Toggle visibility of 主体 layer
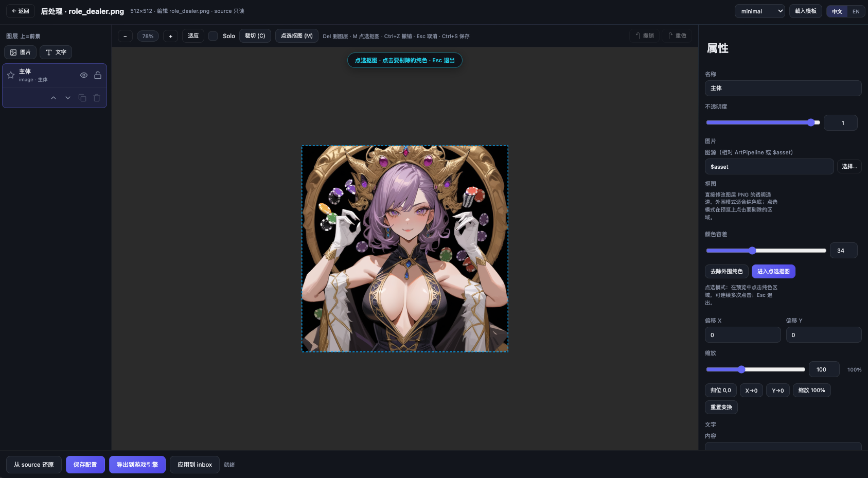The height and width of the screenshot is (478, 868). coord(84,75)
